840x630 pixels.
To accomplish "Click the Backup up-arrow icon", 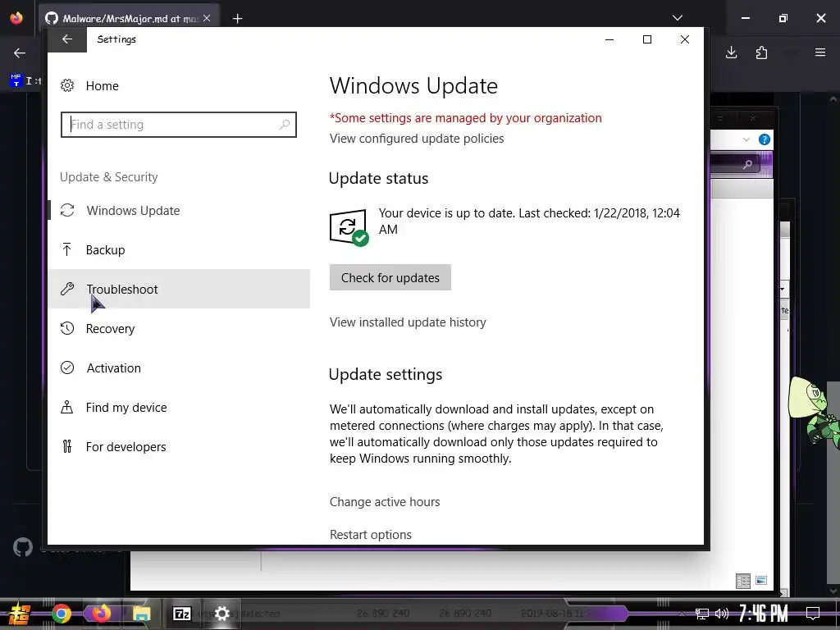I will coord(67,249).
